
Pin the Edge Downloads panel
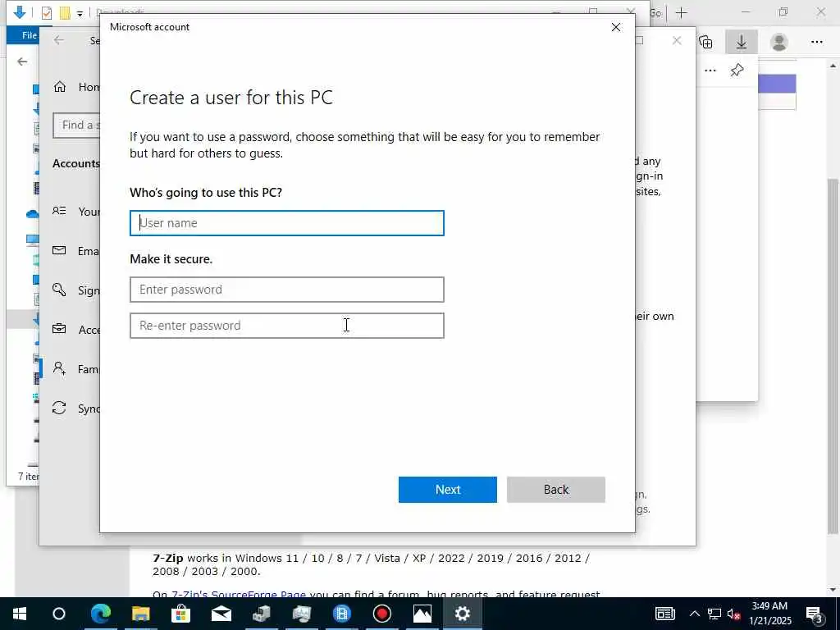click(737, 71)
